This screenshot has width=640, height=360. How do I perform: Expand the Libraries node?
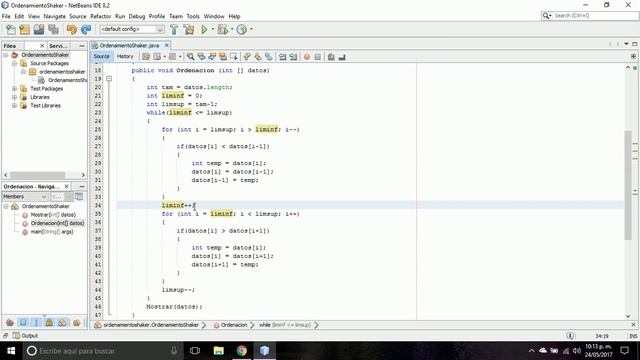click(x=15, y=97)
